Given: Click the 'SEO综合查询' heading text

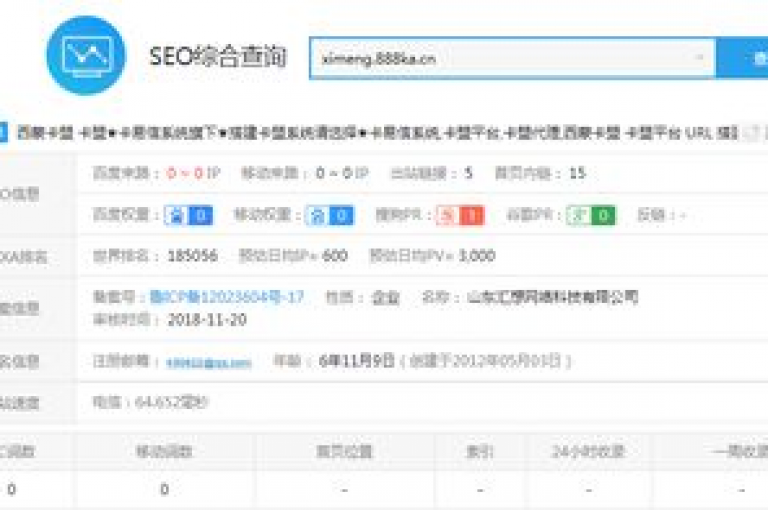Looking at the screenshot, I should tap(218, 56).
